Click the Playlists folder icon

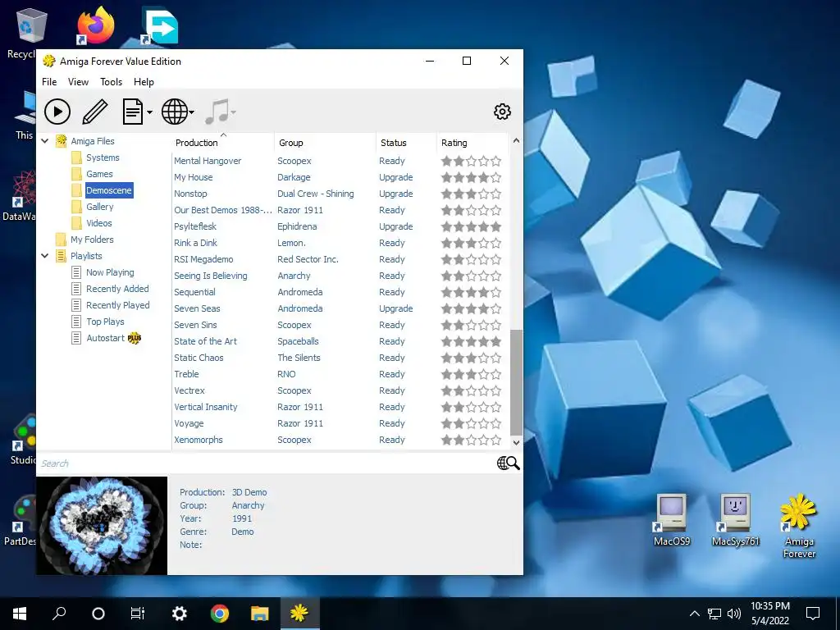coord(62,256)
